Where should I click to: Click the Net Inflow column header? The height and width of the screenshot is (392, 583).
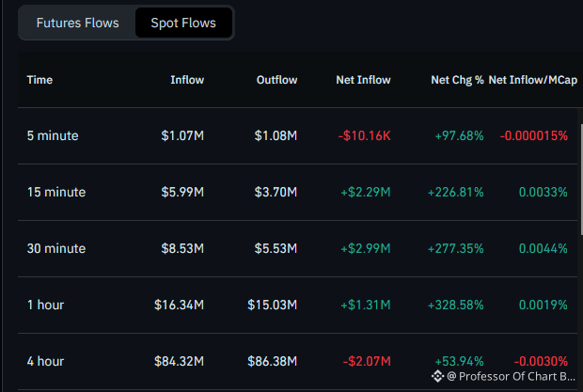coord(363,80)
